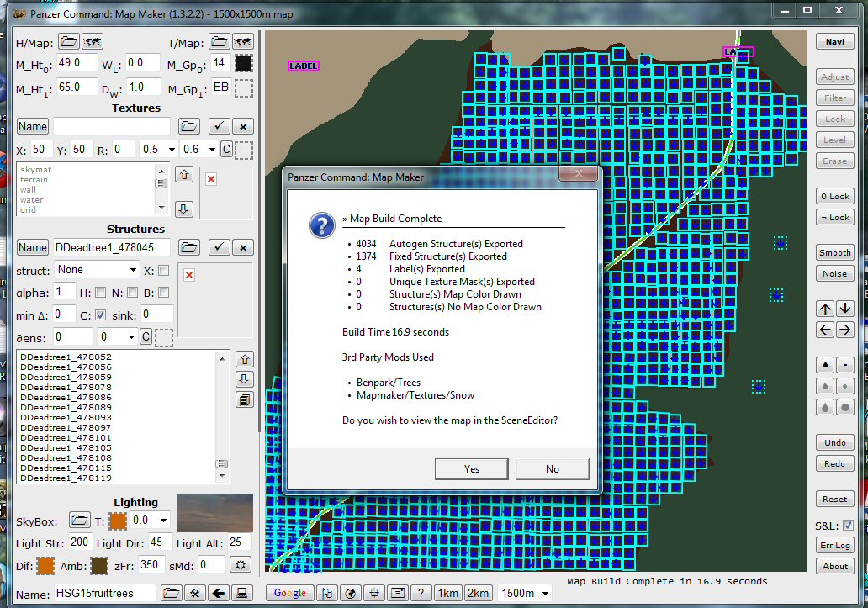Confirm structure with Structures checkmark button
This screenshot has width=868, height=608.
pos(220,247)
